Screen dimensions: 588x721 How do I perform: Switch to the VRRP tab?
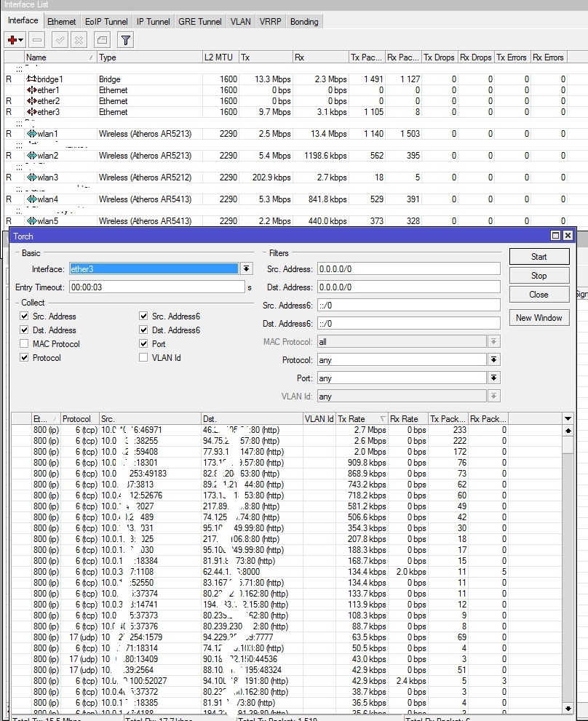[x=270, y=22]
